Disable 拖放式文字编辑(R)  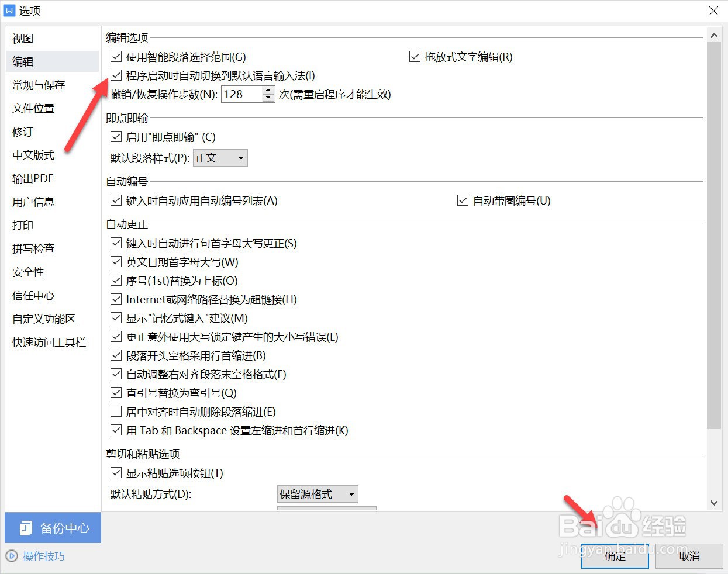click(415, 56)
